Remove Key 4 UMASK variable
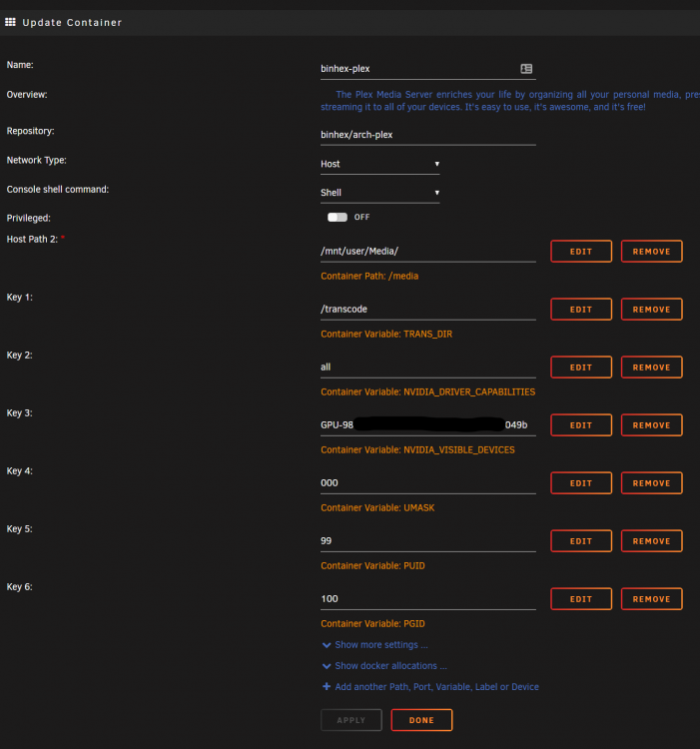The height and width of the screenshot is (749, 700). pyautogui.click(x=652, y=483)
